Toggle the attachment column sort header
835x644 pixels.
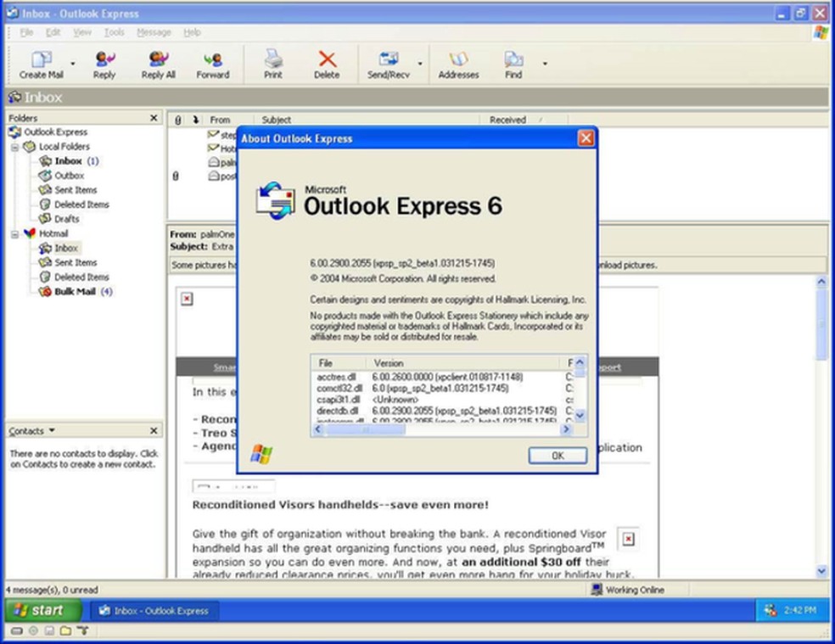click(x=177, y=120)
